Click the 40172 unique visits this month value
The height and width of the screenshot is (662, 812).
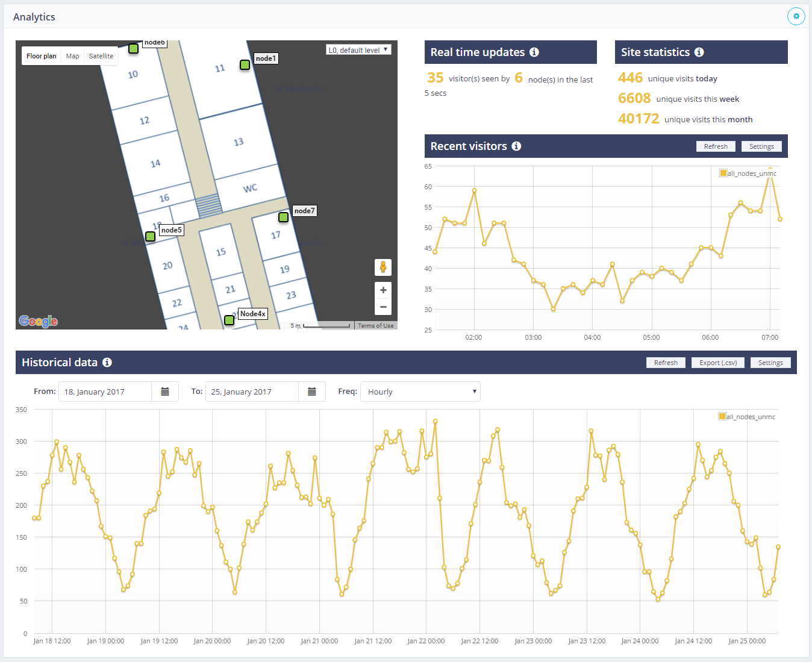tap(639, 119)
